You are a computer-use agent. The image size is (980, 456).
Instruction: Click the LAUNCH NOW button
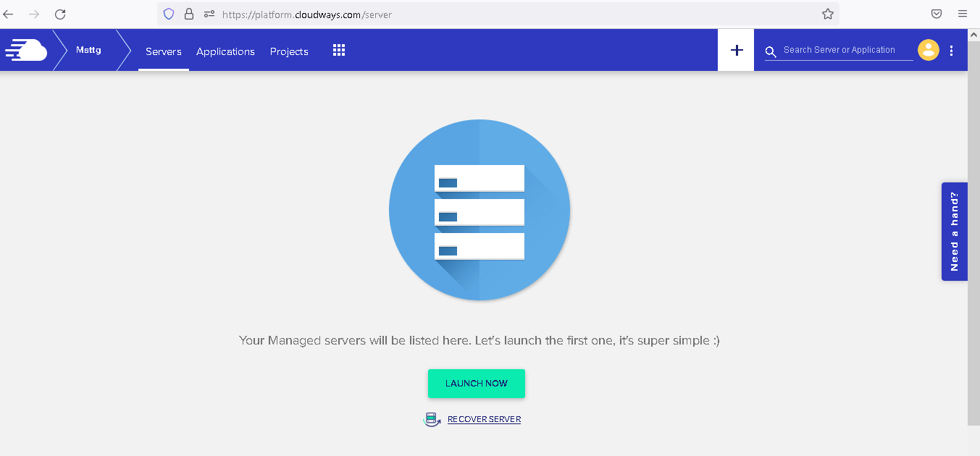(477, 384)
